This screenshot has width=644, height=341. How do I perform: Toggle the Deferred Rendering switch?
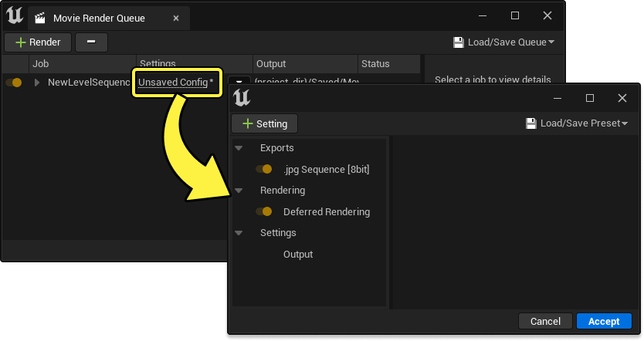pyautogui.click(x=263, y=211)
